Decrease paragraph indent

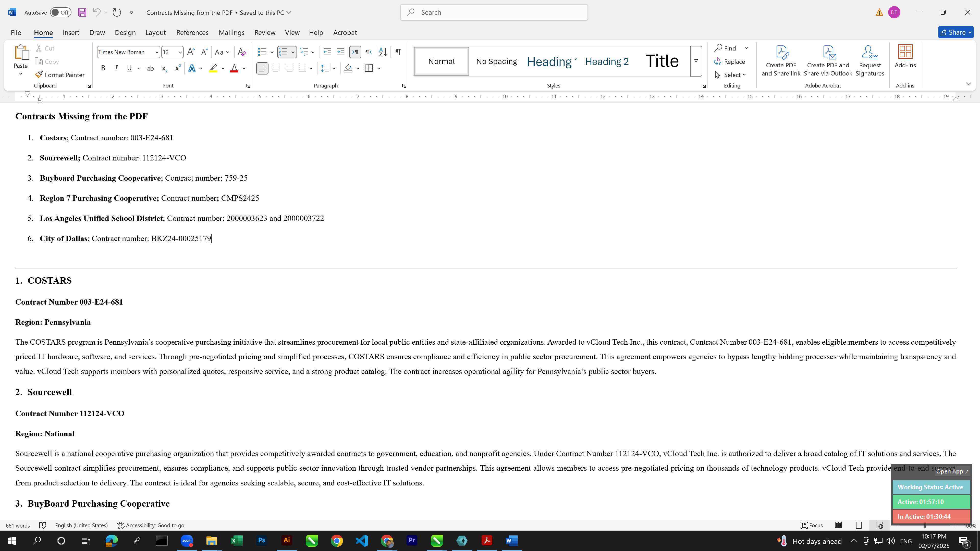tap(327, 52)
